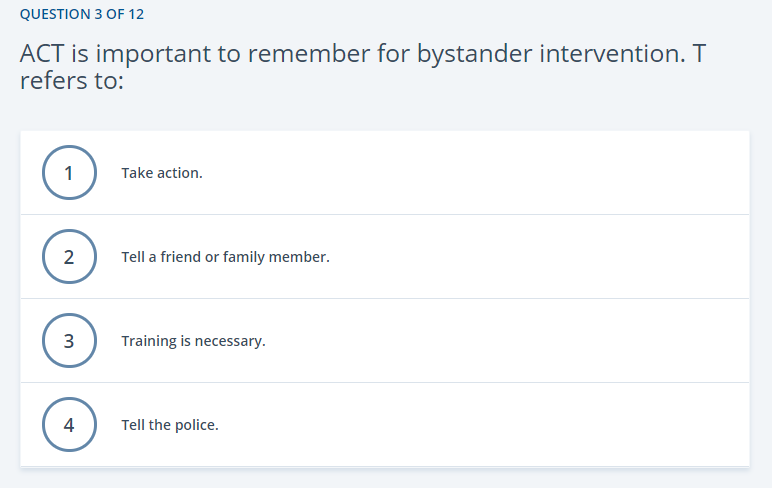
Task: Click the digit inside circle 2
Action: (x=69, y=257)
